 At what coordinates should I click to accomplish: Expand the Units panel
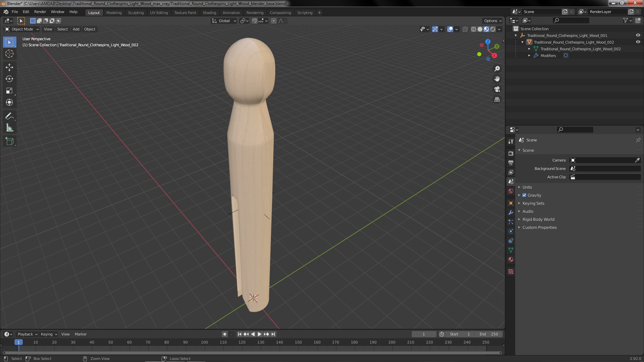click(527, 187)
